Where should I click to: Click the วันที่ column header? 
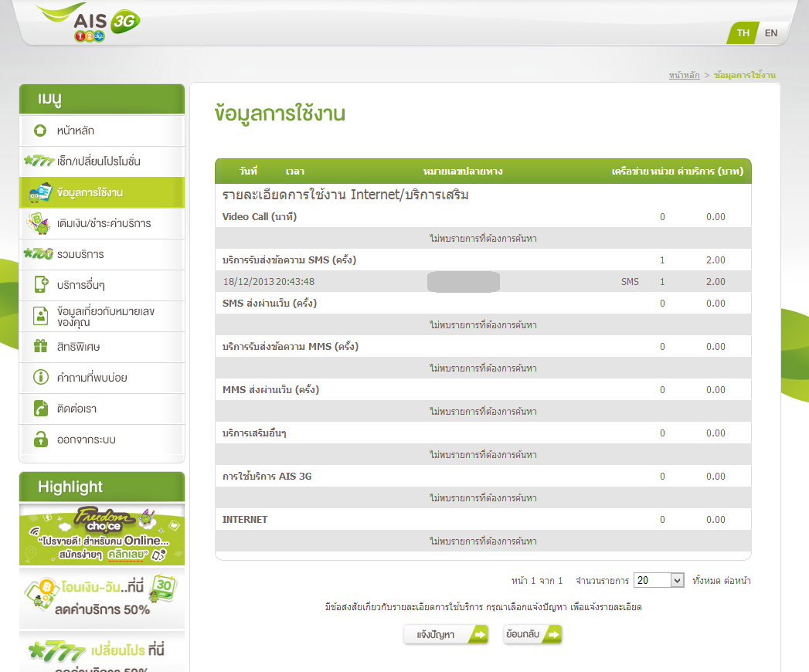coord(249,171)
